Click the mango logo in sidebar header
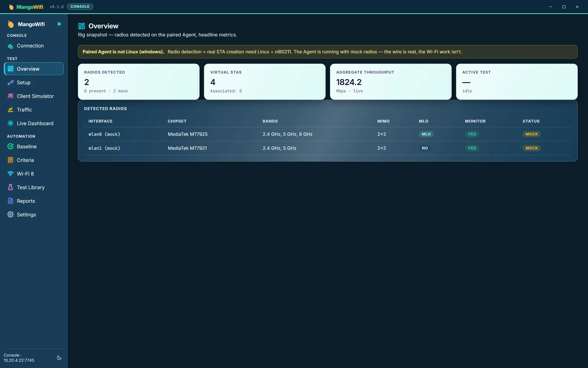Image resolution: width=588 pixels, height=368 pixels. [11, 24]
